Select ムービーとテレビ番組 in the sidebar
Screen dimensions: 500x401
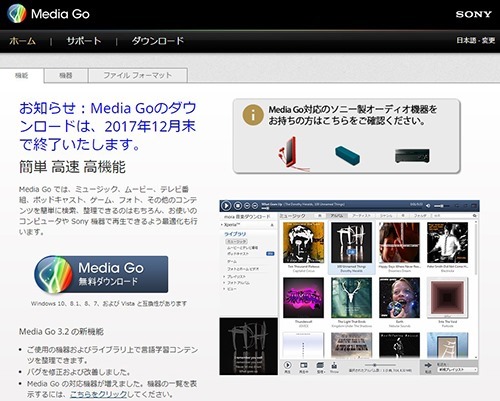242,248
